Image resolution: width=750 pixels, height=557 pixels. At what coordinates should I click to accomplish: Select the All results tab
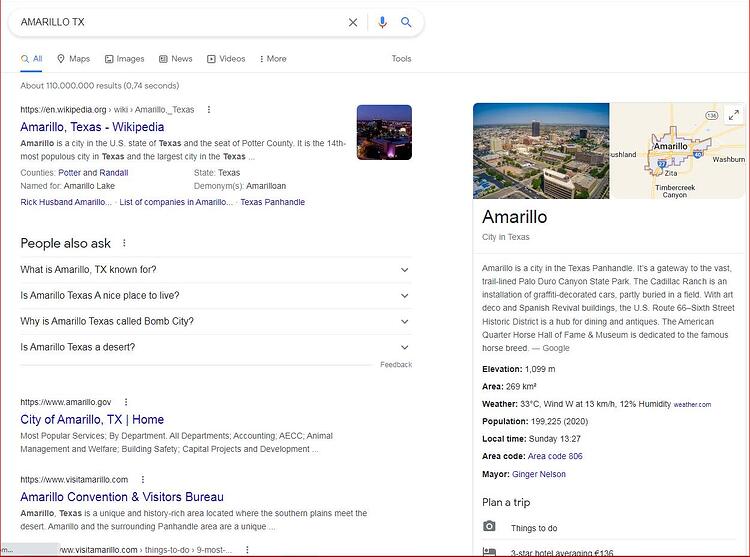point(32,59)
